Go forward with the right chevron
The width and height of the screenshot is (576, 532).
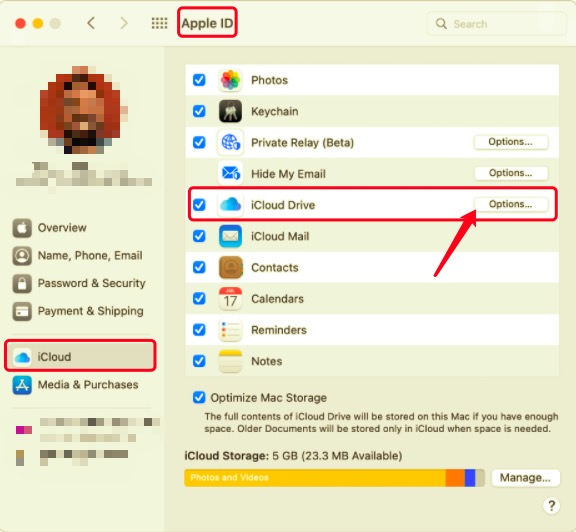(x=124, y=23)
